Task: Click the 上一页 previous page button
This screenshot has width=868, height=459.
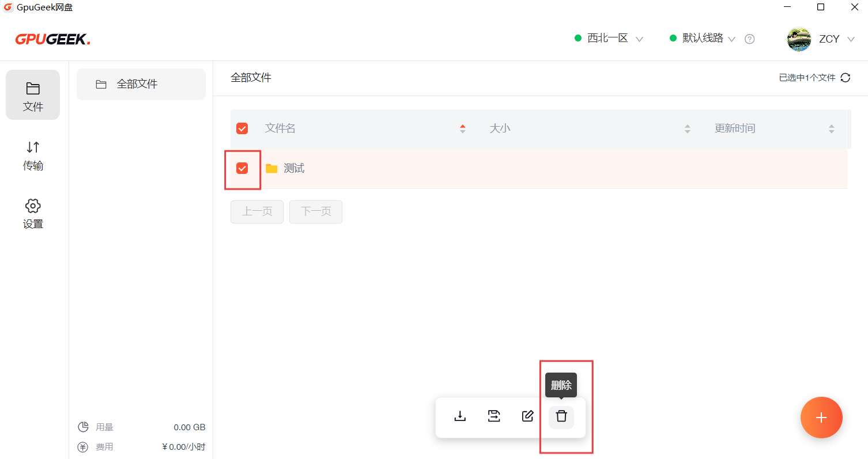Action: [257, 212]
